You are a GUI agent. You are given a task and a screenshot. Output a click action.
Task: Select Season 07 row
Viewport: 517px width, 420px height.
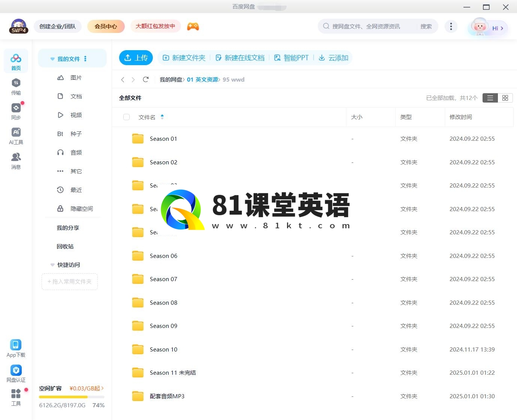pos(312,279)
